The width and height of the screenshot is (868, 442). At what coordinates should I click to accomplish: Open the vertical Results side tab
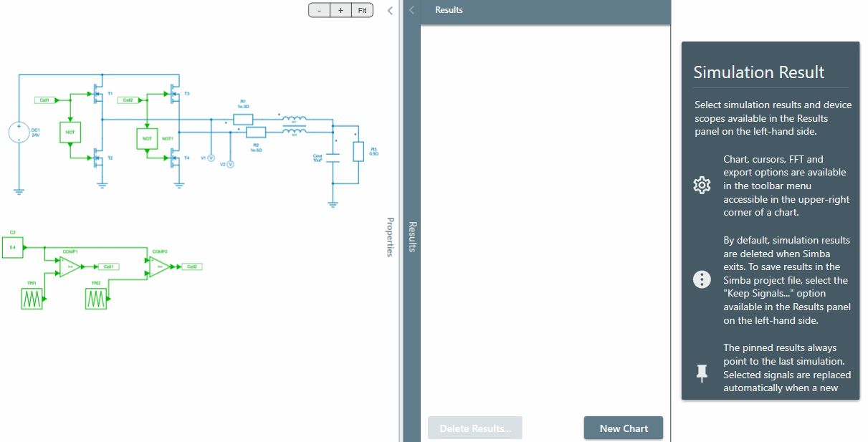coord(412,236)
